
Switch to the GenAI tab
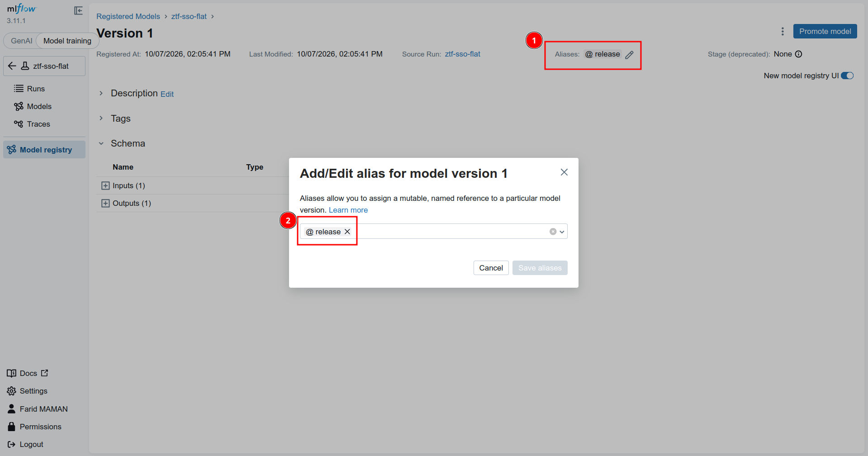click(x=21, y=41)
